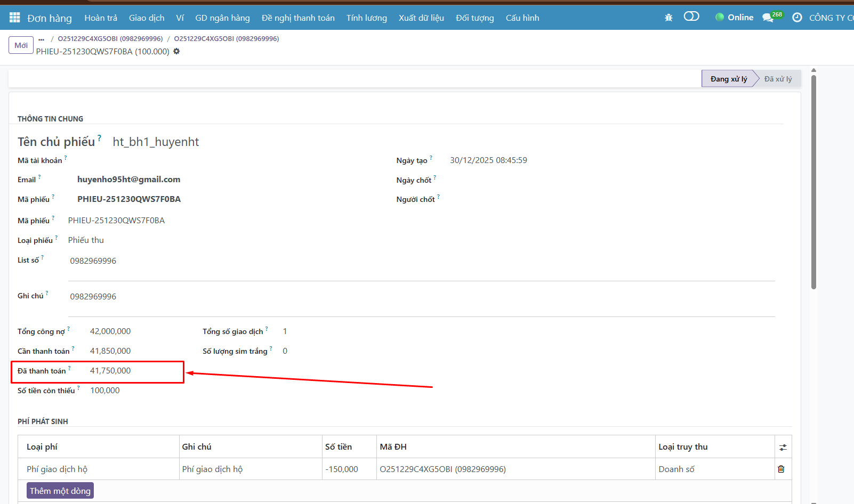Viewport: 854px width, 504px height.
Task: Open the Giao dịch menu
Action: (147, 18)
